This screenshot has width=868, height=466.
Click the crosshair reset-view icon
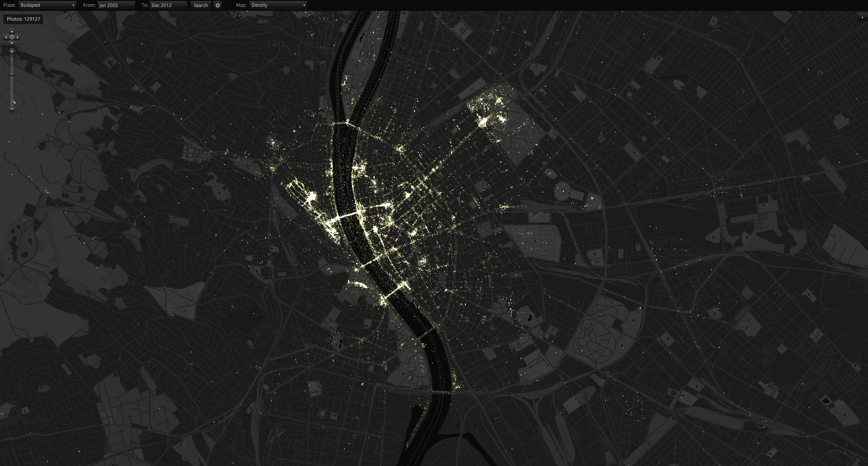click(x=12, y=37)
